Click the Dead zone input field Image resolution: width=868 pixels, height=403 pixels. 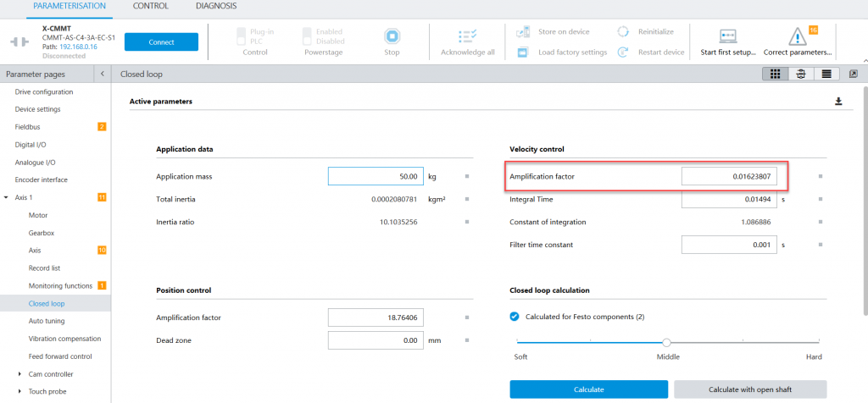click(x=376, y=340)
